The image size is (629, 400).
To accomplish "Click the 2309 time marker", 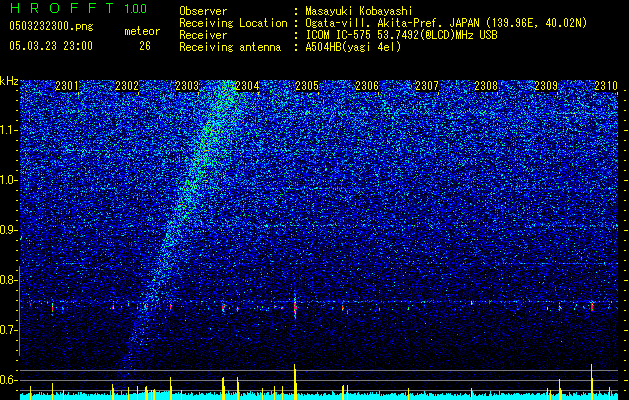I will tap(546, 85).
